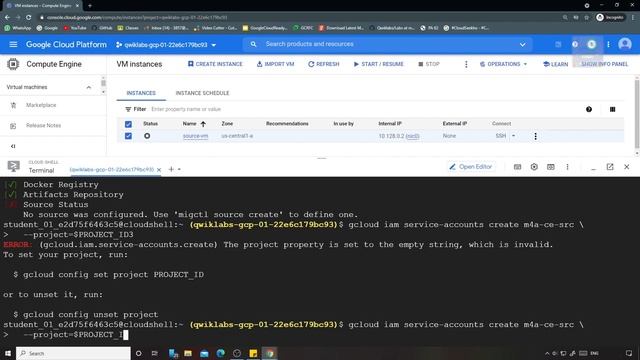Collapse the sidebar with the chevron icon
640x360 pixels.
point(13,146)
